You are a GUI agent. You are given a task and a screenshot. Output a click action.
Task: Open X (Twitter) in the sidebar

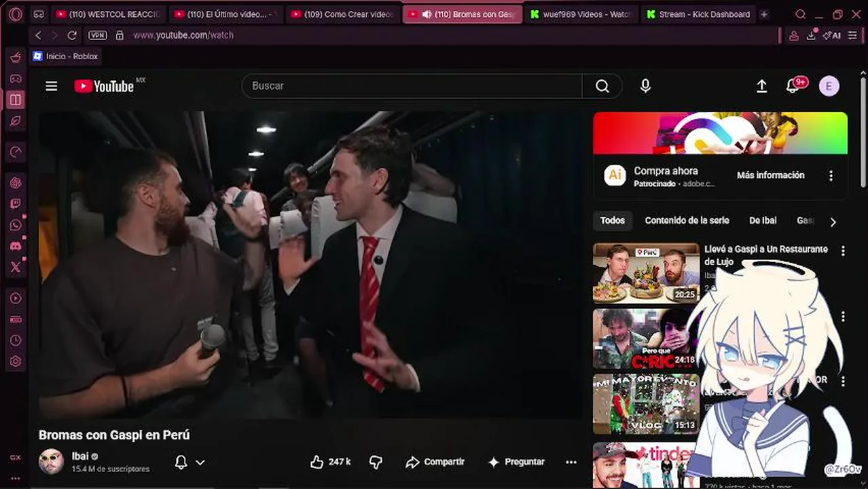[16, 268]
